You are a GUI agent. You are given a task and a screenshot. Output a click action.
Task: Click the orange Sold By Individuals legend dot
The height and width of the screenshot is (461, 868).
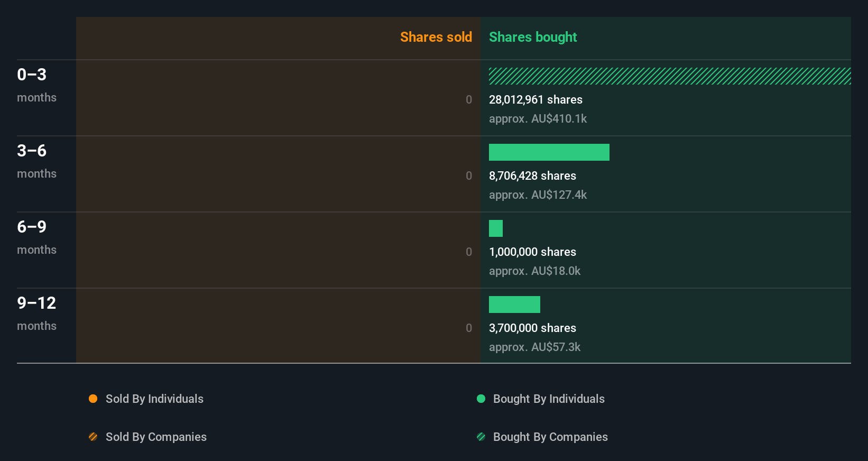pos(93,399)
